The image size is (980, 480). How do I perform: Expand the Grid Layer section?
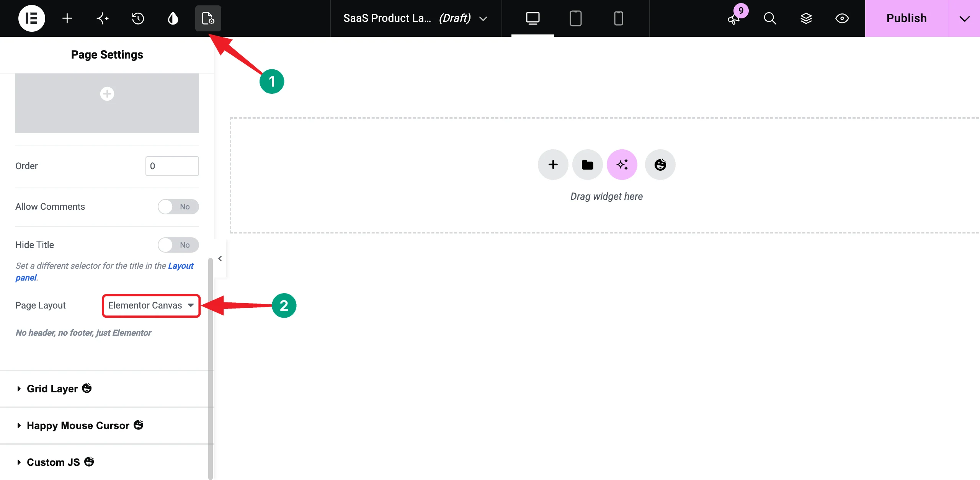click(x=107, y=389)
